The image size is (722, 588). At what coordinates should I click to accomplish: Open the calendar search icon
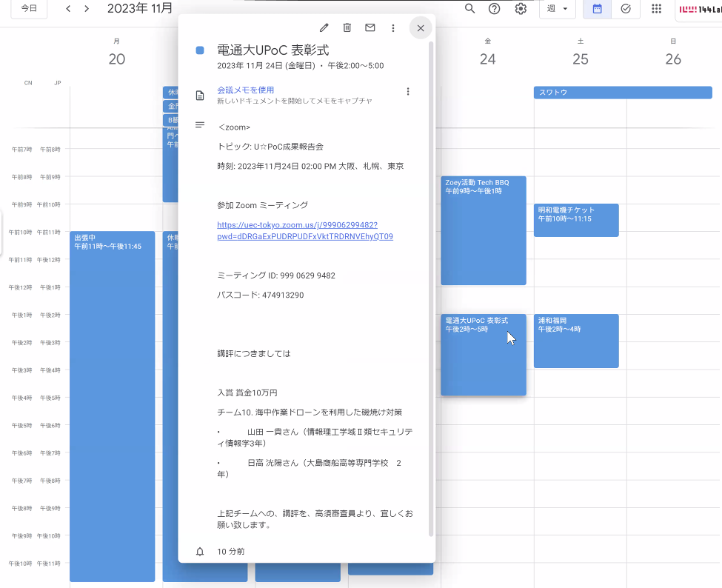(469, 8)
